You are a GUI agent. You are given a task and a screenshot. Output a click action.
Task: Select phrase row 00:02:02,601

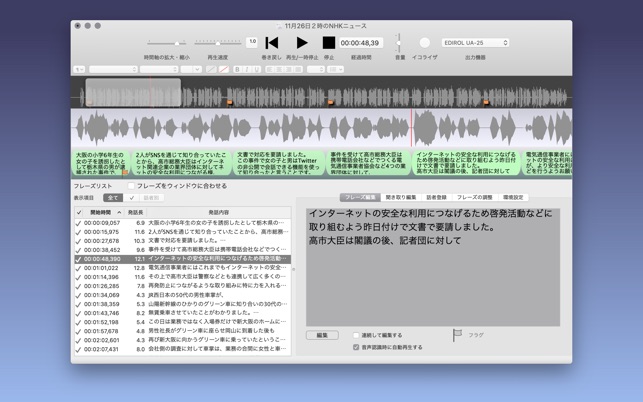183,340
